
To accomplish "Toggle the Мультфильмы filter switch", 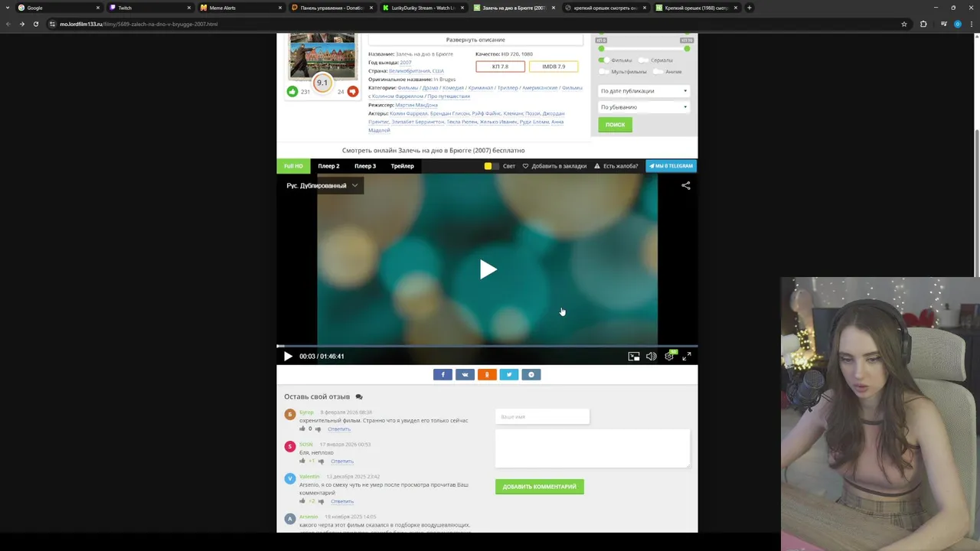I will pos(603,71).
